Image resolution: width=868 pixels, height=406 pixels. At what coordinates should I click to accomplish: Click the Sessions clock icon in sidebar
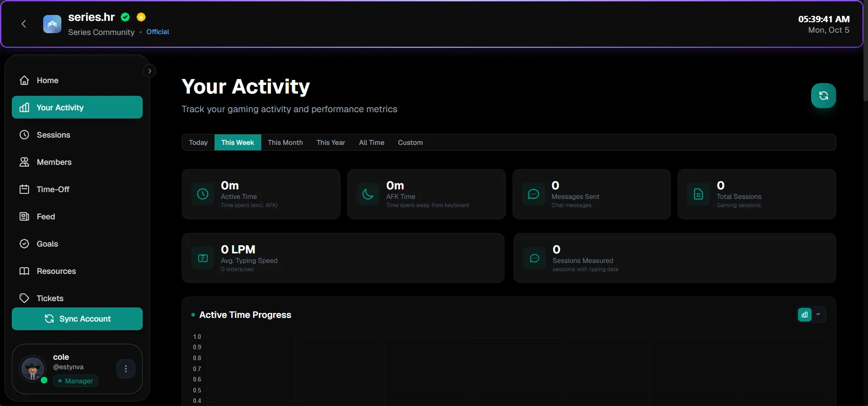25,135
